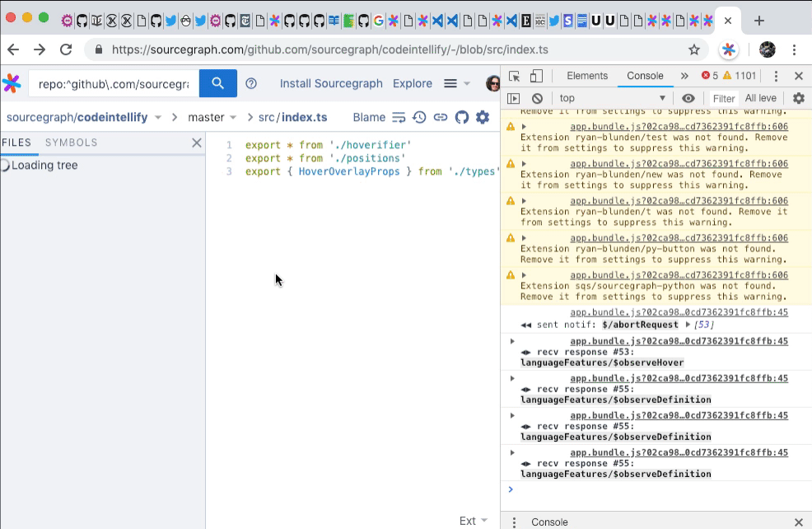Bookmark this page with the star icon
The width and height of the screenshot is (812, 529).
pyautogui.click(x=694, y=49)
